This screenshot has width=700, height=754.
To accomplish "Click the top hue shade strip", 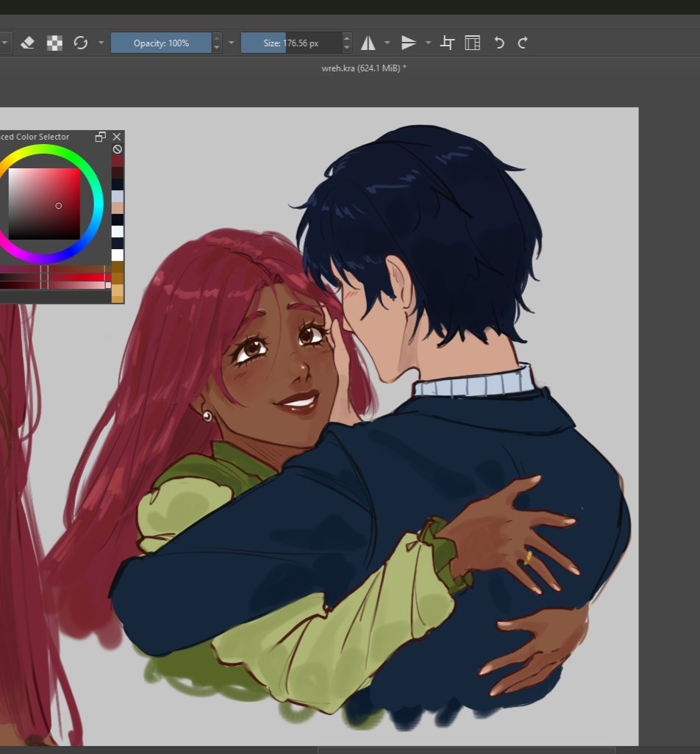I will coord(54,269).
